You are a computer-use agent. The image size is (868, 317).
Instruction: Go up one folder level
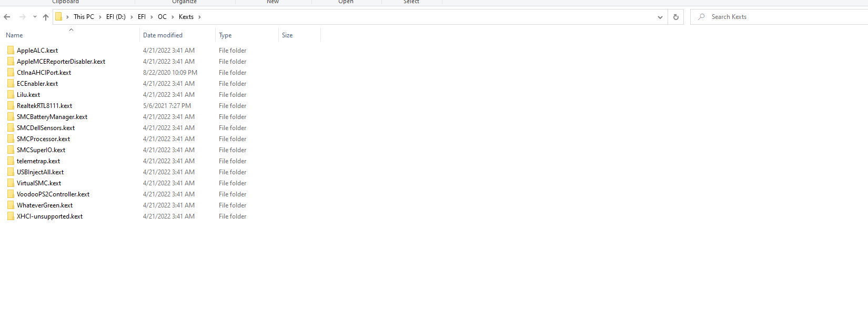click(46, 17)
